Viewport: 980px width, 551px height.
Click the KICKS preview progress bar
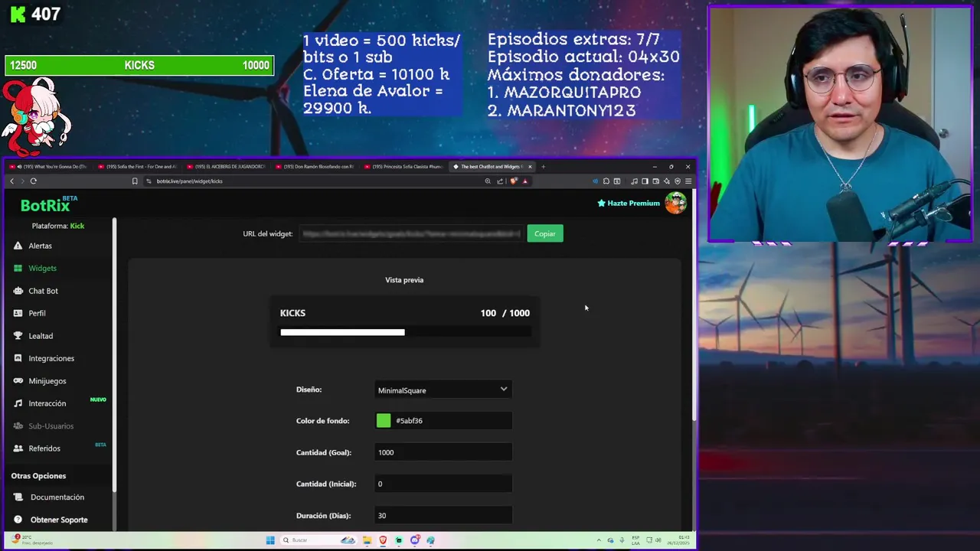(x=405, y=332)
